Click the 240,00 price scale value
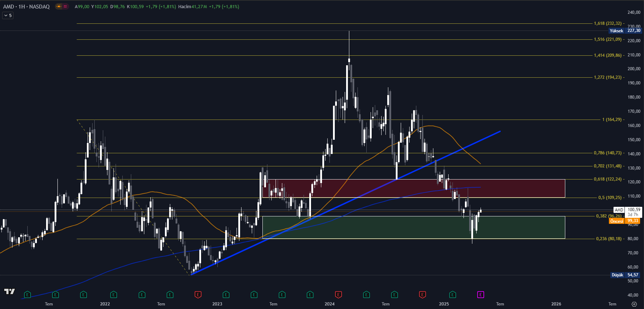This screenshot has width=644, height=309. click(634, 12)
